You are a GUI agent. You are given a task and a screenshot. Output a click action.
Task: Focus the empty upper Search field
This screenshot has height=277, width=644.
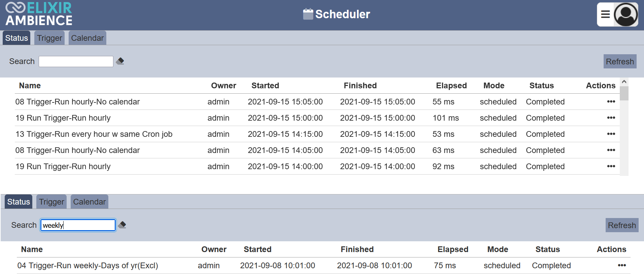click(x=76, y=61)
